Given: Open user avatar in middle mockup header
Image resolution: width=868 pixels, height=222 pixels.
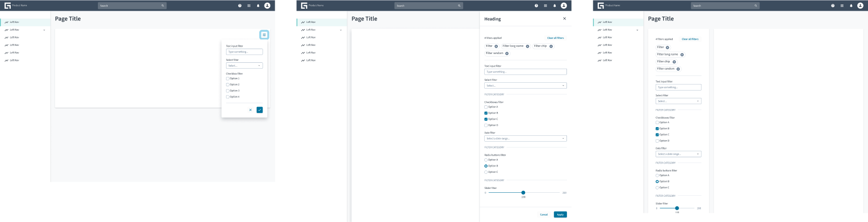Looking at the screenshot, I should (x=564, y=5).
